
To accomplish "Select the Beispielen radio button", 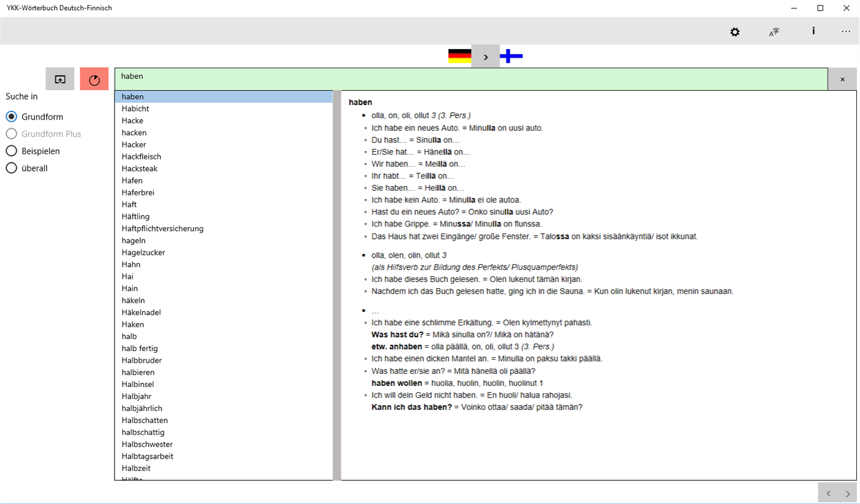I will click(11, 151).
